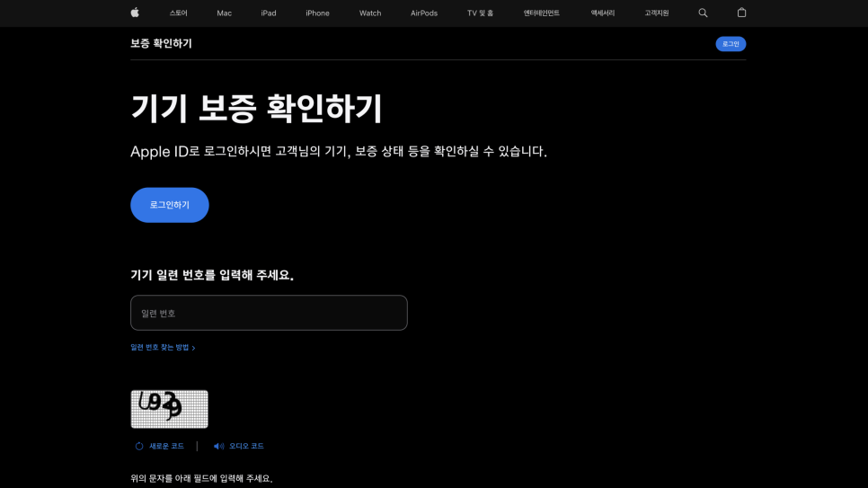Click the 오디오 코드 link

pyautogui.click(x=246, y=446)
